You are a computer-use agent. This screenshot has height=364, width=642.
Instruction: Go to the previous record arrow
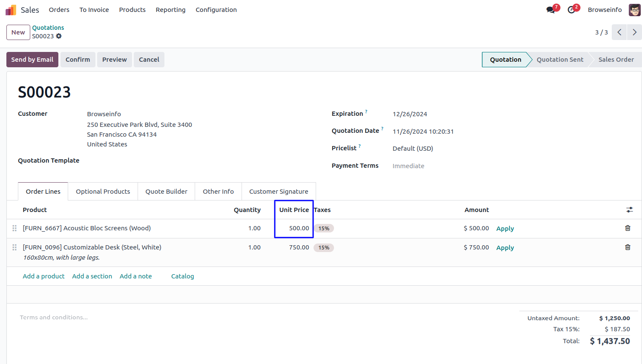click(x=619, y=32)
